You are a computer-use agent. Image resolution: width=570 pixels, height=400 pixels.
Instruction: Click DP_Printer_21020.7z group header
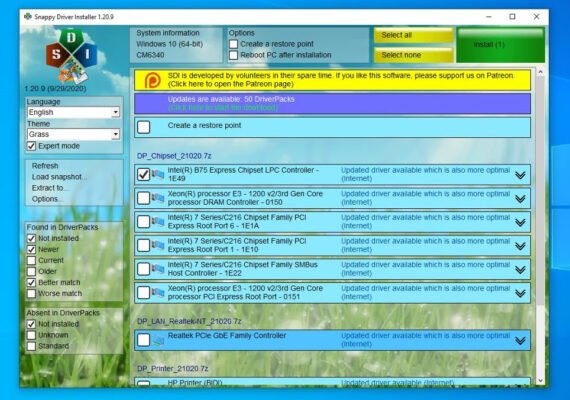[172, 369]
